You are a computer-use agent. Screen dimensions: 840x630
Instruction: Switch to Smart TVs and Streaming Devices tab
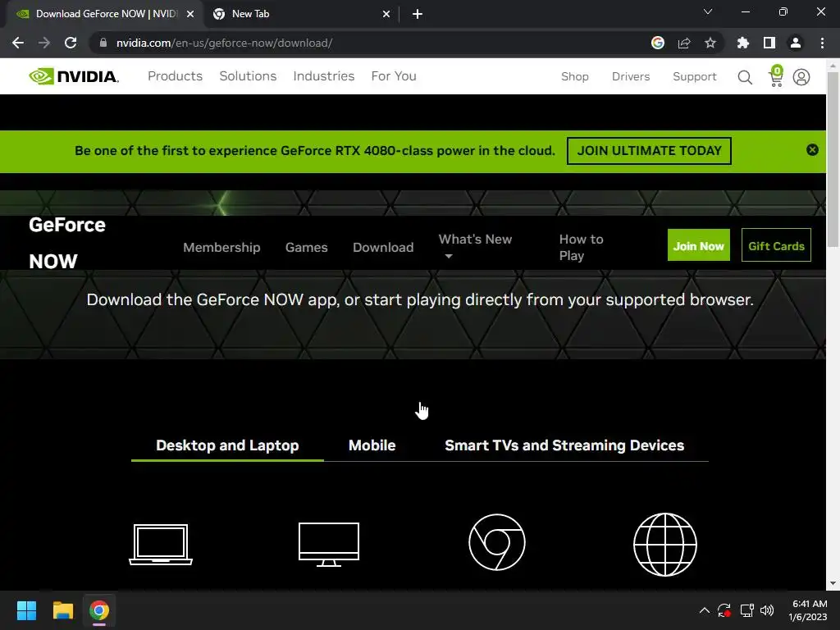564,445
